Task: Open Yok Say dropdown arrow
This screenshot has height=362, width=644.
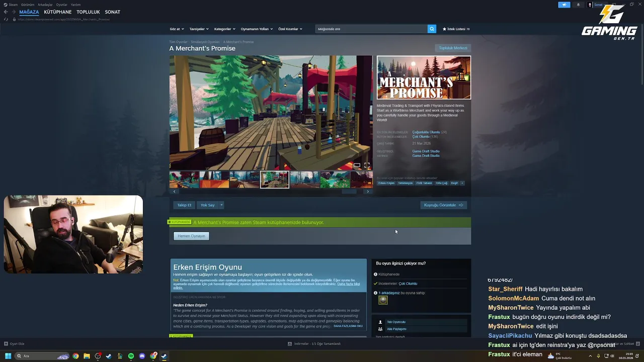Action: [x=221, y=205]
